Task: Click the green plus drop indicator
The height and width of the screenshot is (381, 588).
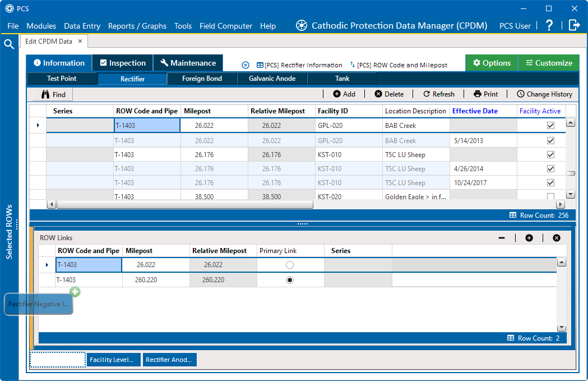Action: coord(75,292)
